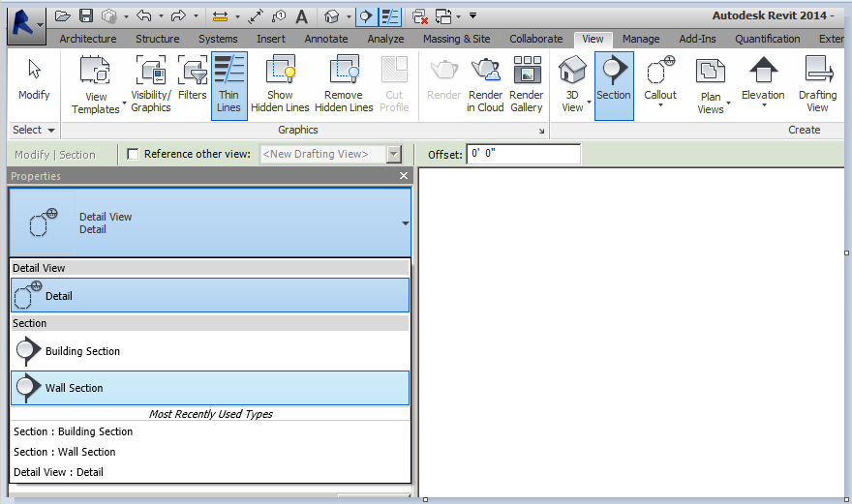Screen dimensions: 852x504
Task: Toggle Thin Lines icon in quick access toolbar
Action: (389, 16)
